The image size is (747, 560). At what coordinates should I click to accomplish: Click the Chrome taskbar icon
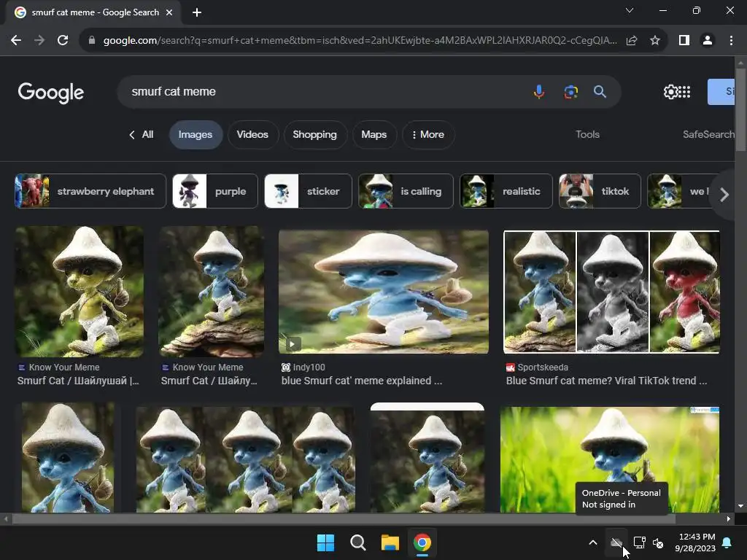coord(422,542)
